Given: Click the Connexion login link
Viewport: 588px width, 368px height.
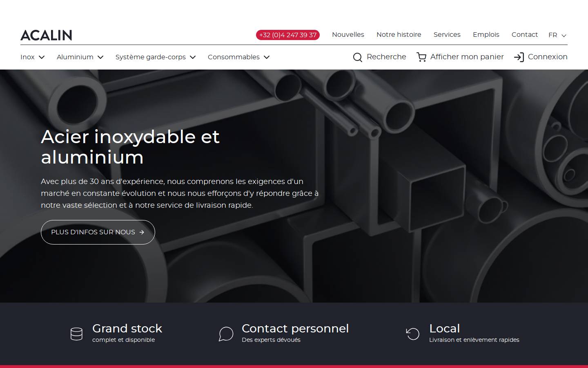Looking at the screenshot, I should 548,57.
